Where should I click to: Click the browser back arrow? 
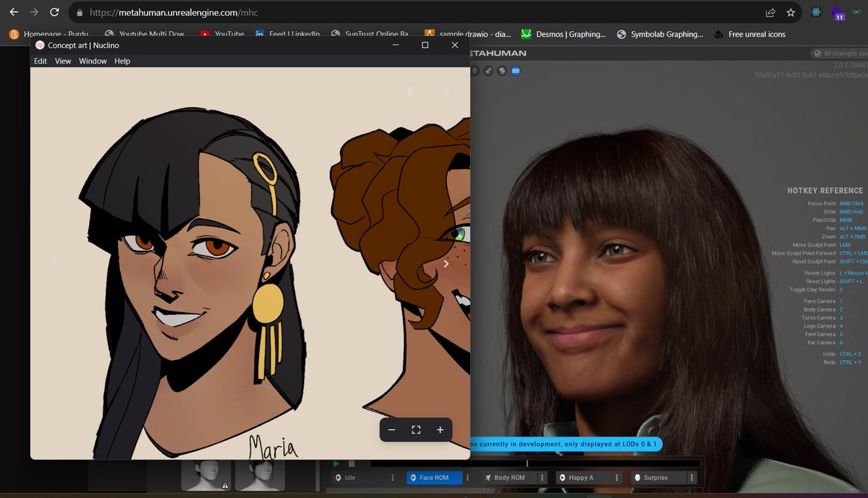pyautogui.click(x=14, y=13)
